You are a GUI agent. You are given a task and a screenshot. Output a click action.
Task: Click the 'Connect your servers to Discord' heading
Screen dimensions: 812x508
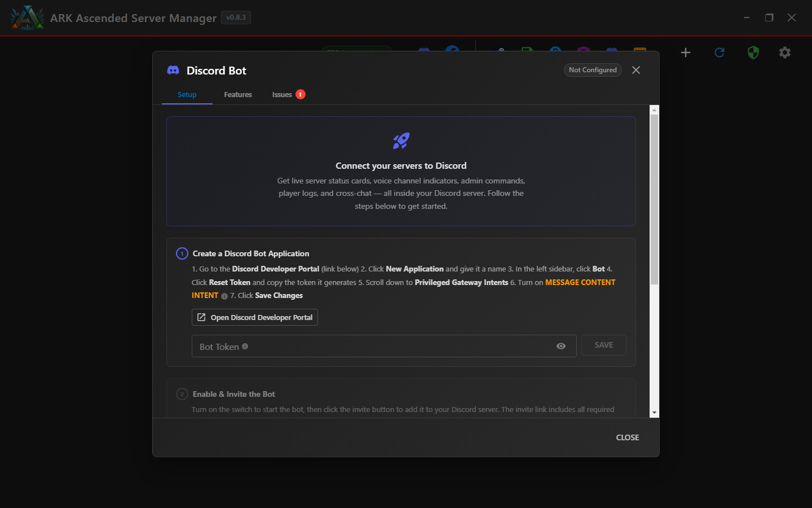click(x=401, y=165)
